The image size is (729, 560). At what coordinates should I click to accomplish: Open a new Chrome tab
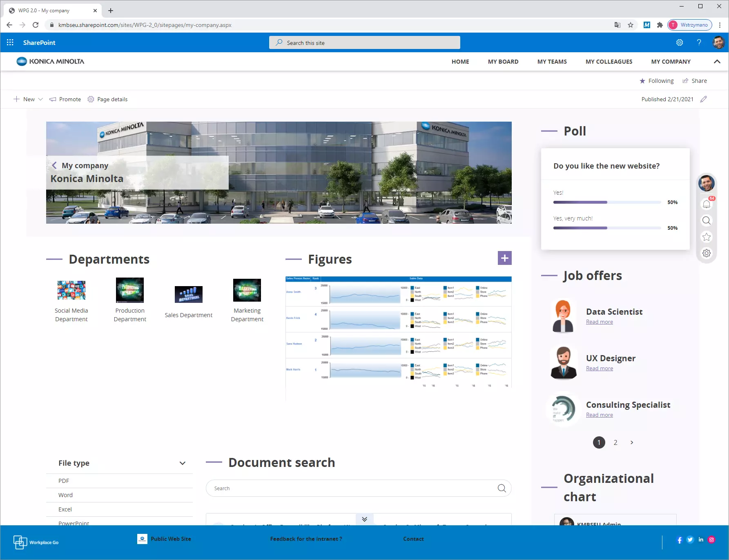(x=111, y=11)
